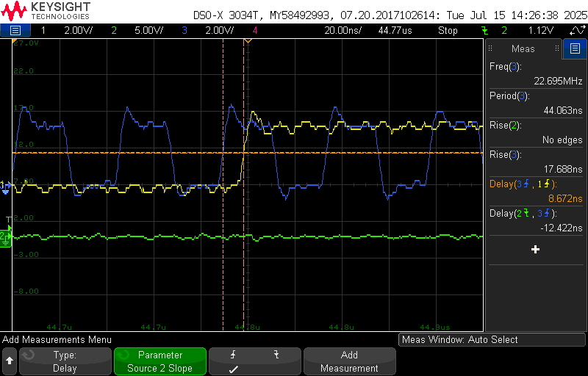Add a new measurement with plus icon
This screenshot has width=588, height=376.
click(536, 250)
